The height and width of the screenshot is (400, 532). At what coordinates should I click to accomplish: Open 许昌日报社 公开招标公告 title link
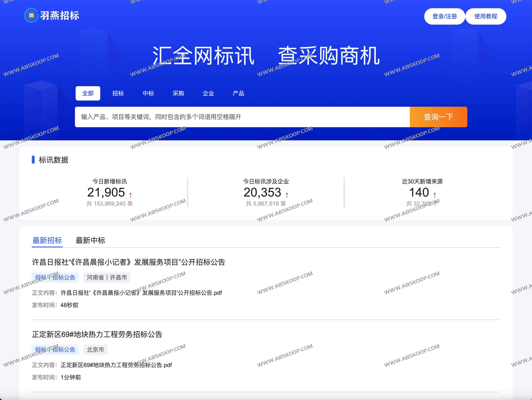(x=128, y=262)
